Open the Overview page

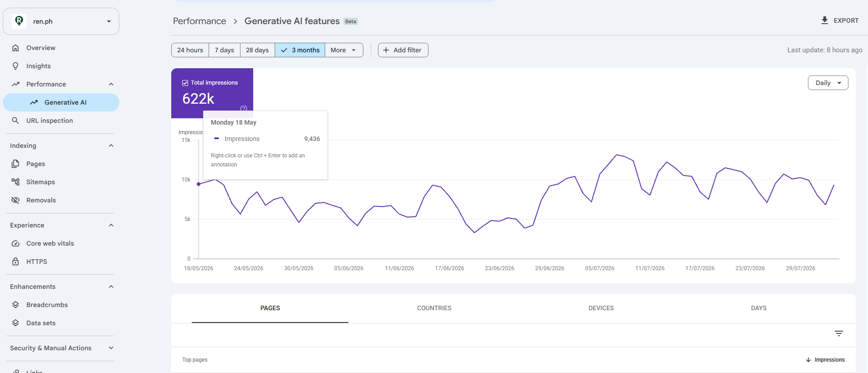[x=61, y=48]
